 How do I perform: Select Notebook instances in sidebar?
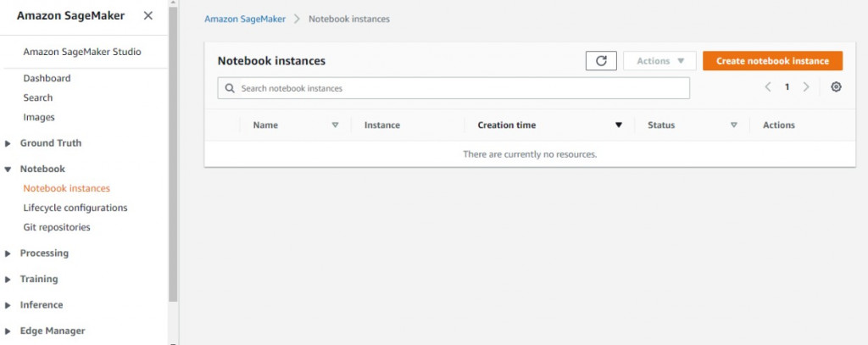click(66, 188)
